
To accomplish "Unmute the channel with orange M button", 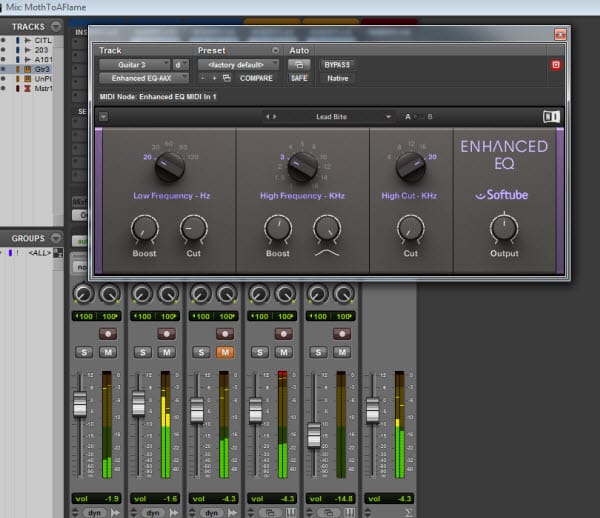I will coord(225,352).
